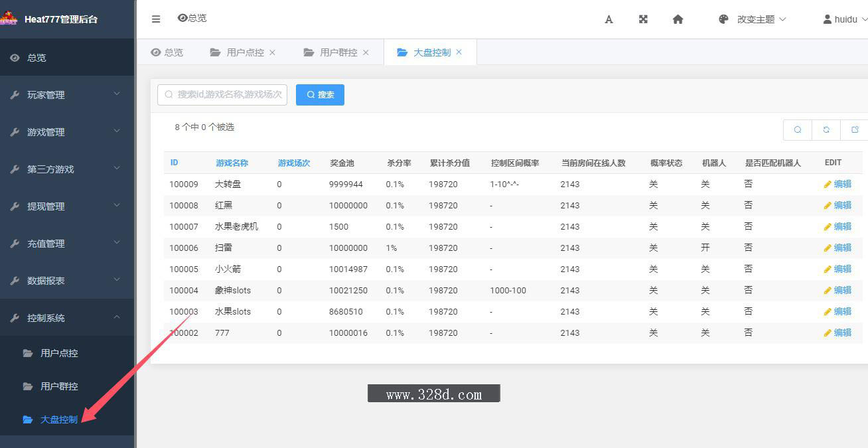Click the font size 'A' icon
This screenshot has width=868, height=448.
(609, 19)
